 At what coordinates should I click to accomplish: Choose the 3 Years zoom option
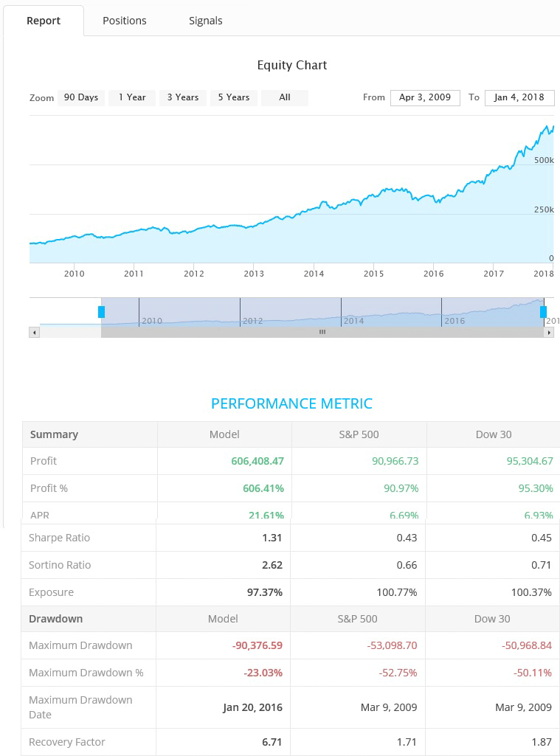[183, 97]
